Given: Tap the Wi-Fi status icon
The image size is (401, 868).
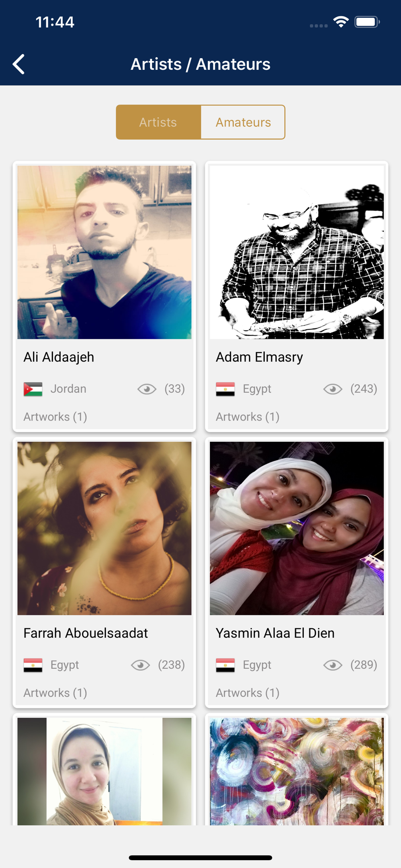Looking at the screenshot, I should tap(341, 22).
